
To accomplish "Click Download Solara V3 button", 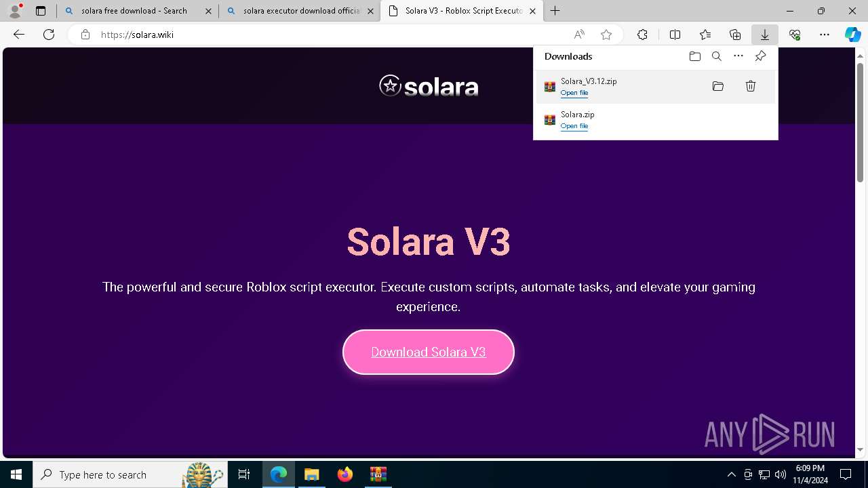I will coord(429,352).
